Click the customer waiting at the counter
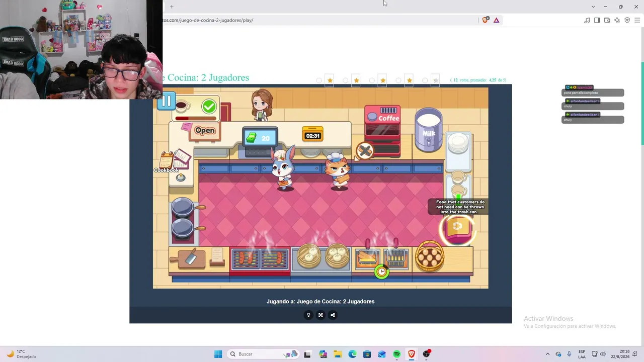 pos(262,105)
